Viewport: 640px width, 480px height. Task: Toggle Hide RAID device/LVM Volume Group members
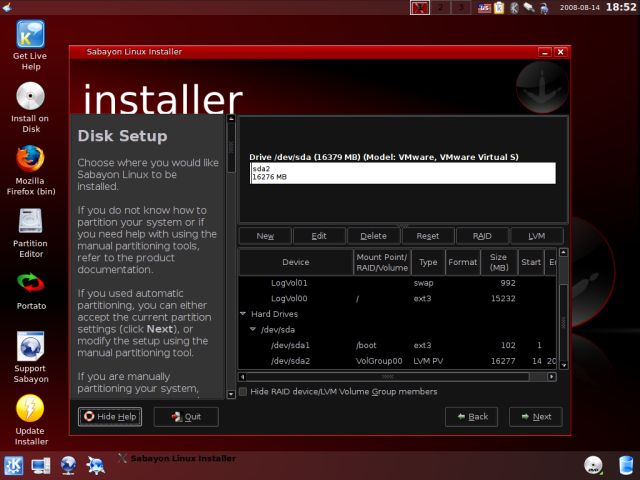point(243,392)
